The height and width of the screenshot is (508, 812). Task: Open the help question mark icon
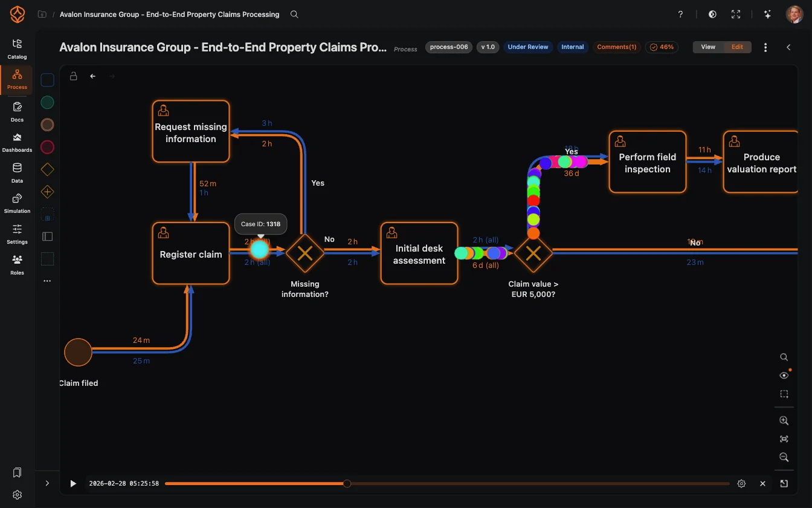(680, 14)
